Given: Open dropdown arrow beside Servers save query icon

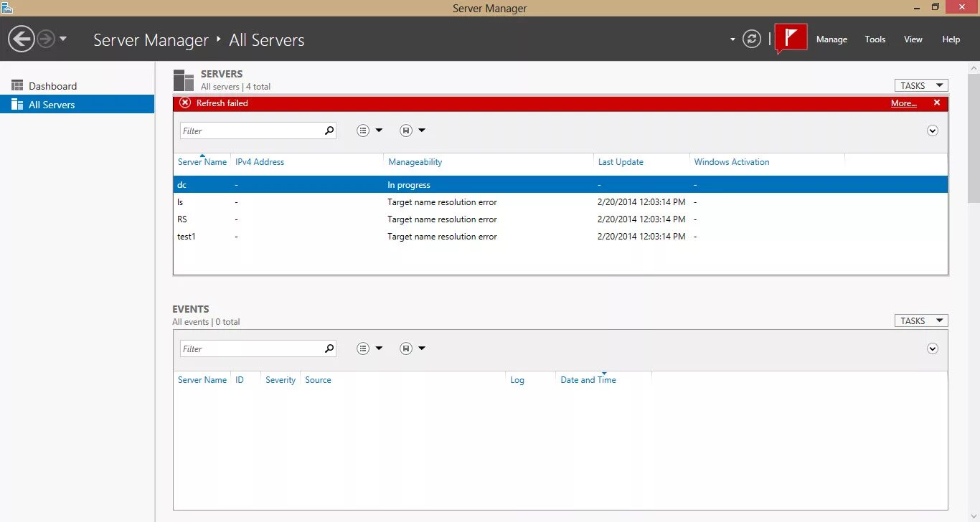Looking at the screenshot, I should click(422, 130).
